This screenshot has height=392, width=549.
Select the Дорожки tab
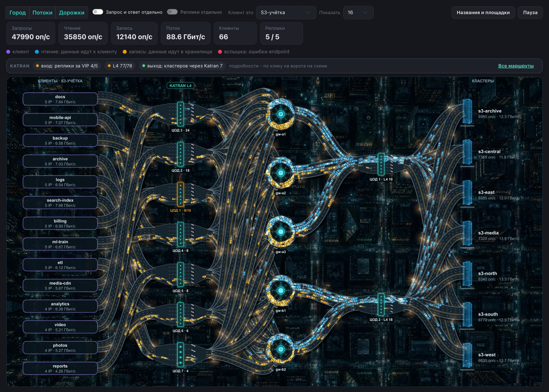[72, 12]
